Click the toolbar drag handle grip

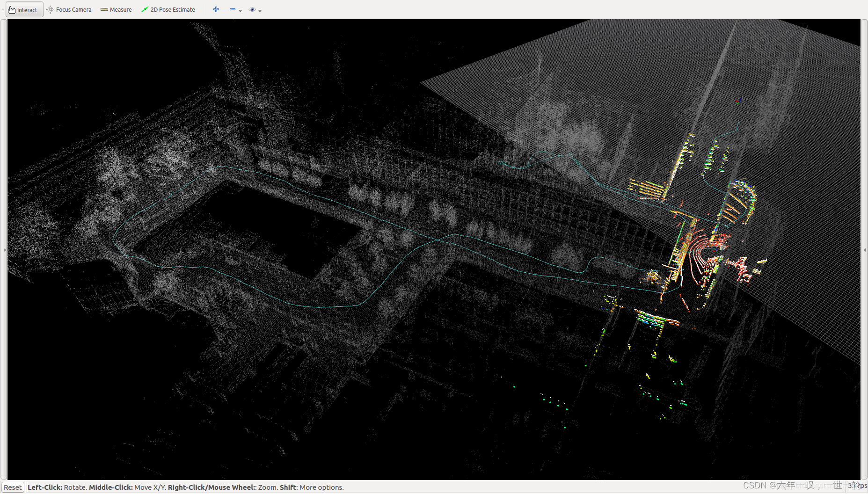pyautogui.click(x=3, y=9)
